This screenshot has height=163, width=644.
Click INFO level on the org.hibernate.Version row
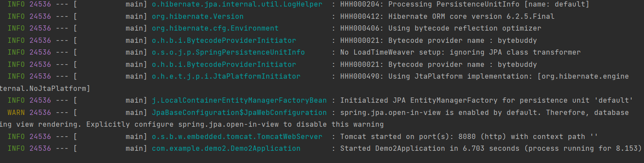tap(16, 16)
